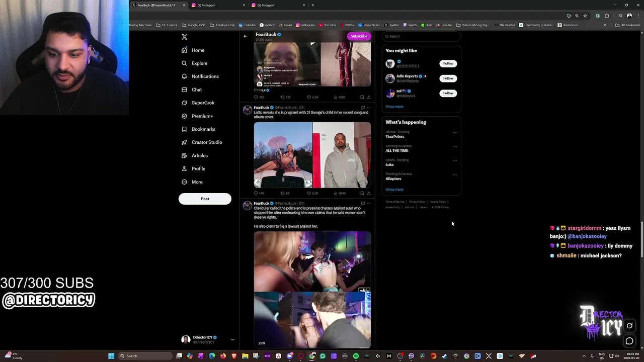Open more options on the Clavicular post

pyautogui.click(x=369, y=203)
